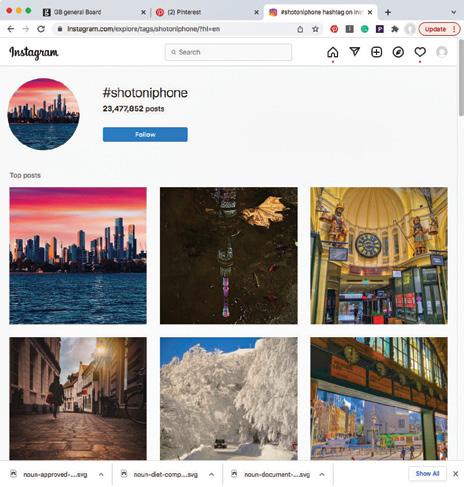Viewport: 464px width, 487px height.
Task: Create new post plus icon
Action: coord(377,52)
